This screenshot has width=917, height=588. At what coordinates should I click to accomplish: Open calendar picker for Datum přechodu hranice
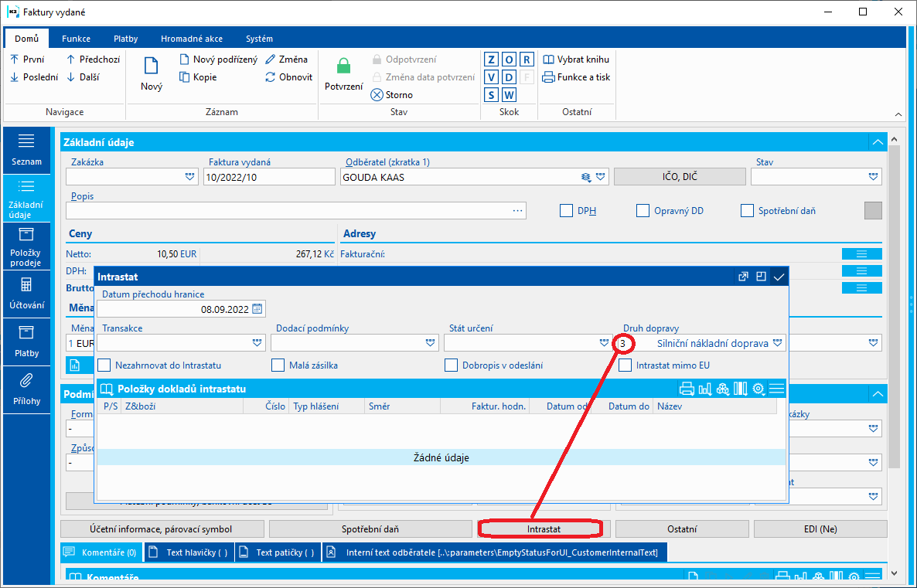(257, 309)
